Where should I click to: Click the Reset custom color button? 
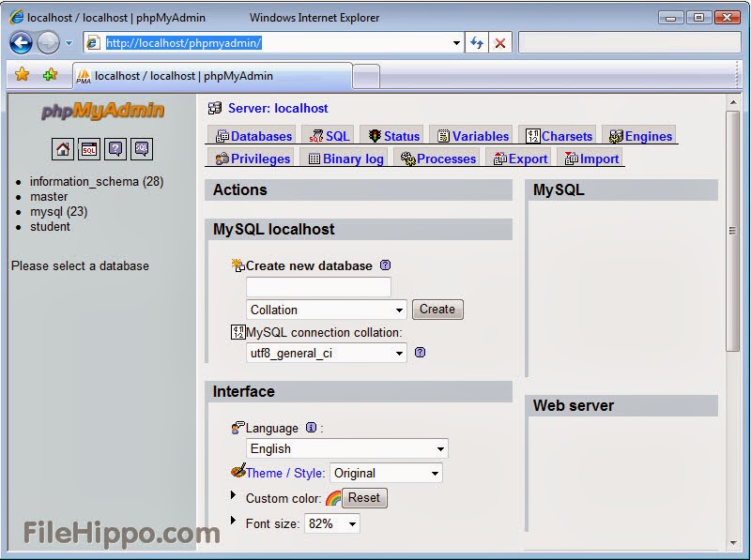click(364, 498)
